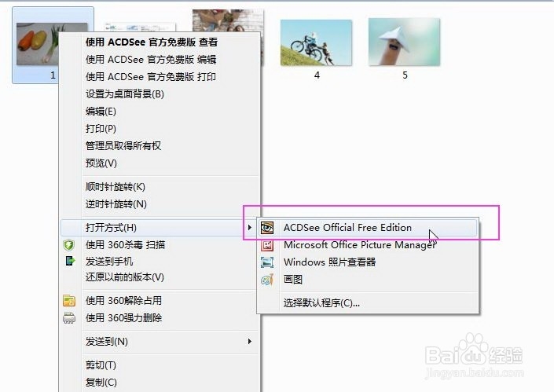Select 设置为桌面背景(B)
Image resolution: width=554 pixels, height=392 pixels.
pyautogui.click(x=125, y=94)
